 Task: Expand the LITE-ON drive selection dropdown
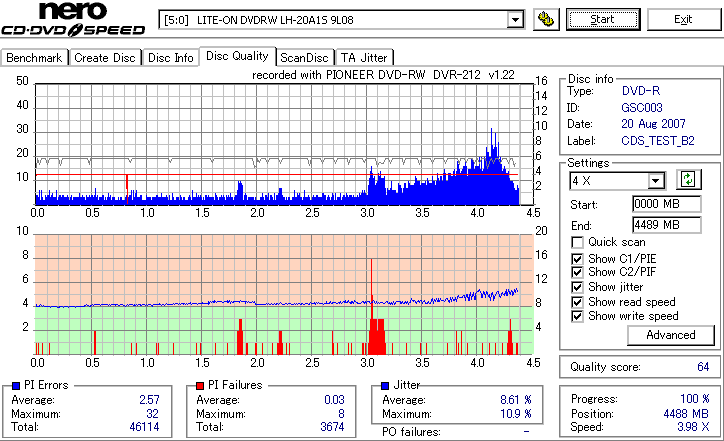pyautogui.click(x=515, y=20)
